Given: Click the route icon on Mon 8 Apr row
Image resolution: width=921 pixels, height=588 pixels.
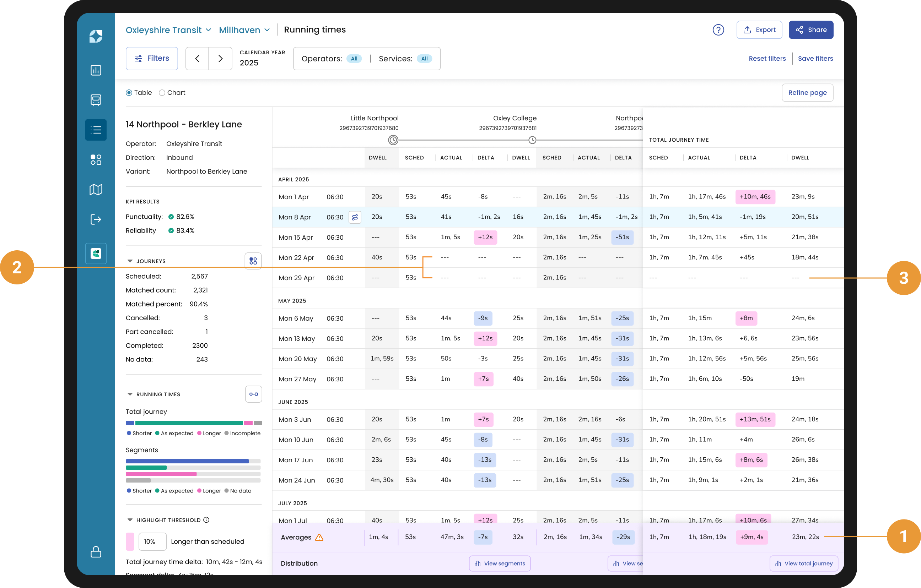Looking at the screenshot, I should pos(355,217).
